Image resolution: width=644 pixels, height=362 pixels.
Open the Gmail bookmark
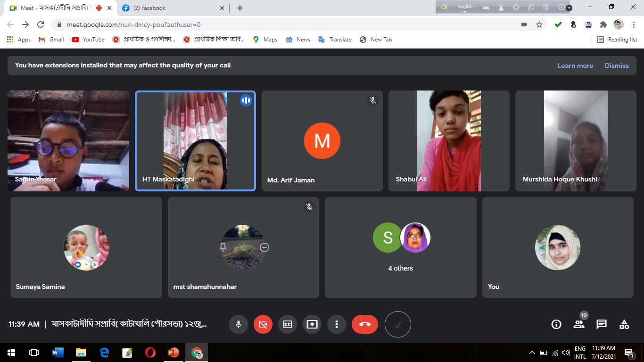51,40
